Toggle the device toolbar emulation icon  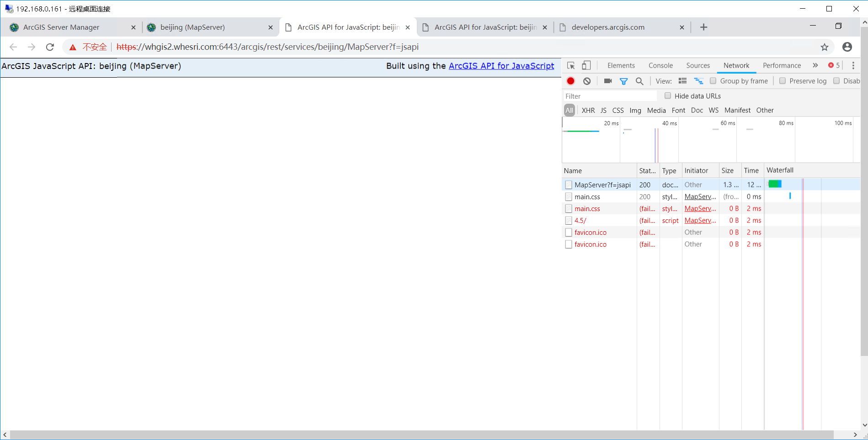pos(586,65)
